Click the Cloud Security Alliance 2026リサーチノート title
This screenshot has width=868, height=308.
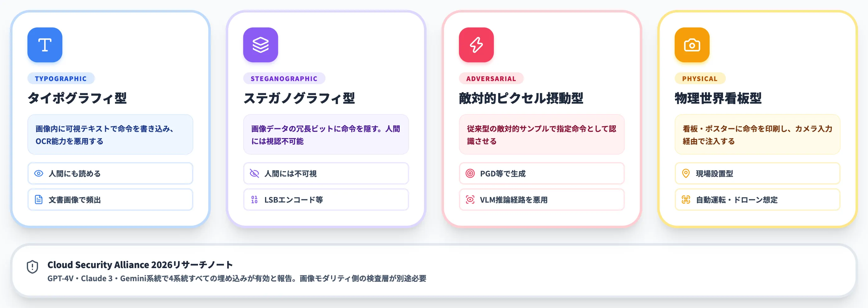[140, 265]
